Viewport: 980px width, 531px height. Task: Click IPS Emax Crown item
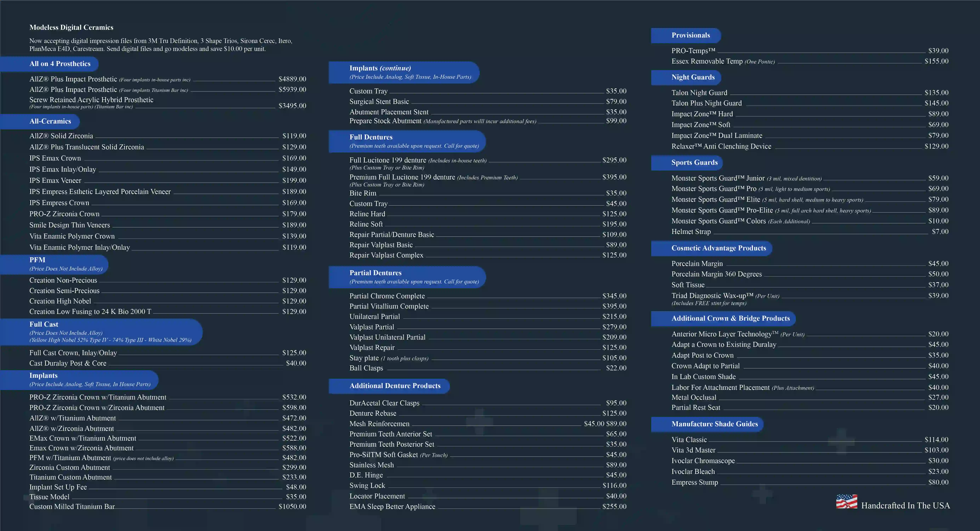coord(55,158)
